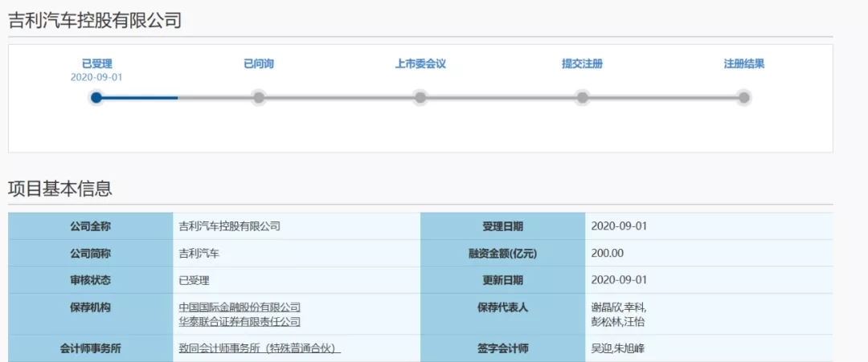Screen dimensions: 868x362
Task: Click the 融资金额(亿元) label cell
Action: coord(502,253)
